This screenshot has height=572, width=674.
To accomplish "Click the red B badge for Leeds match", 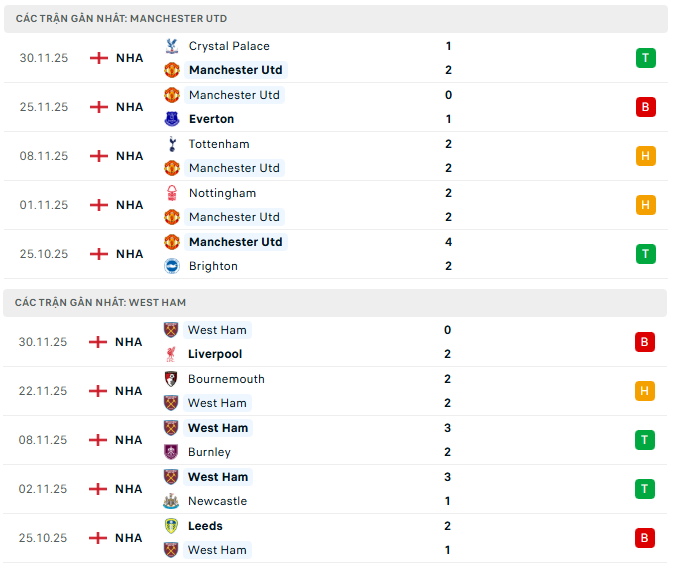I will tap(645, 538).
